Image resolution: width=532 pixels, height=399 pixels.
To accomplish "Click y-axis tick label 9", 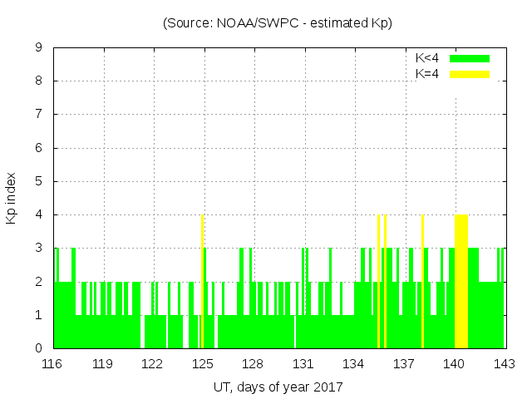I will pyautogui.click(x=38, y=48).
